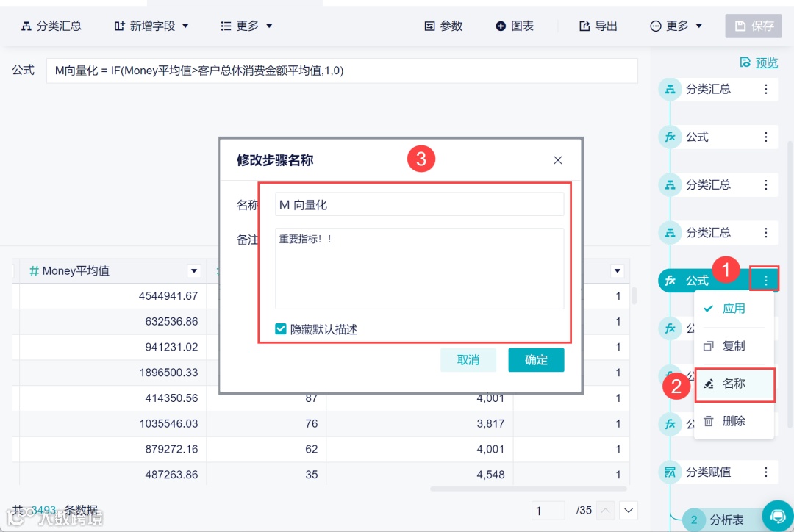
Task: Open the 预览 preview link
Action: pyautogui.click(x=766, y=62)
